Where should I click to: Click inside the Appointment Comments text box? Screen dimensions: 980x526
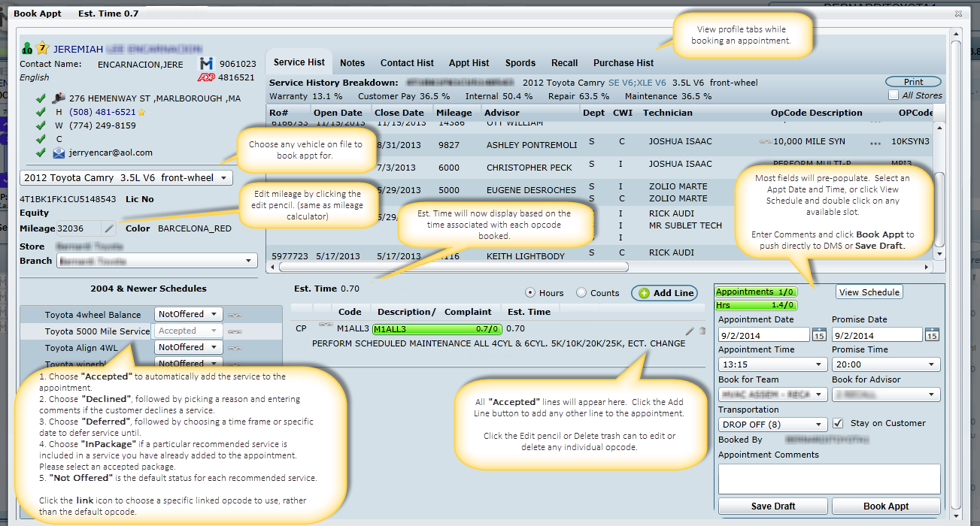coord(829,479)
